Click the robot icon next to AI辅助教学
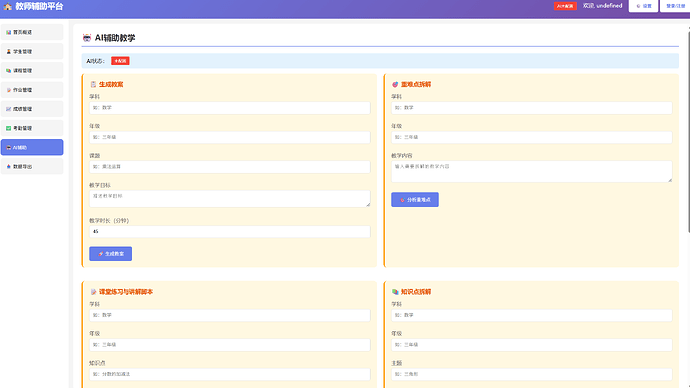Image resolution: width=690 pixels, height=388 pixels. pos(87,38)
